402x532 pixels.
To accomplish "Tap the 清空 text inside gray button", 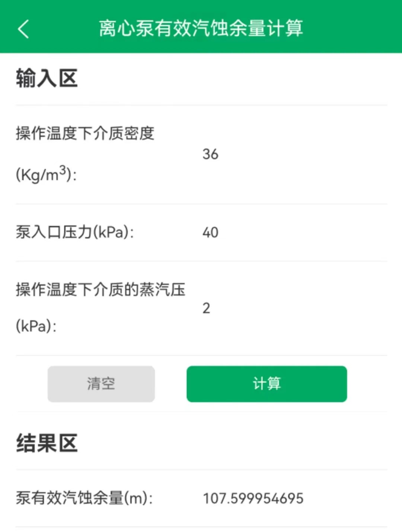I will (x=101, y=384).
